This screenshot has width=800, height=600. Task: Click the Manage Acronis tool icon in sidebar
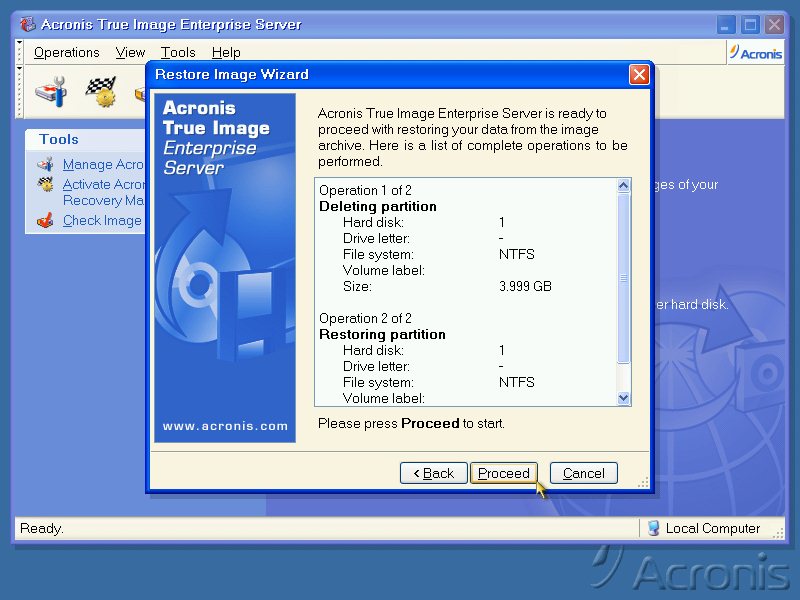point(45,164)
